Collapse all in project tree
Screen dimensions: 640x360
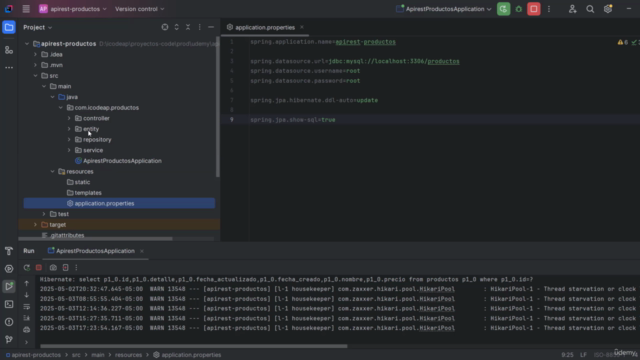coord(188,27)
